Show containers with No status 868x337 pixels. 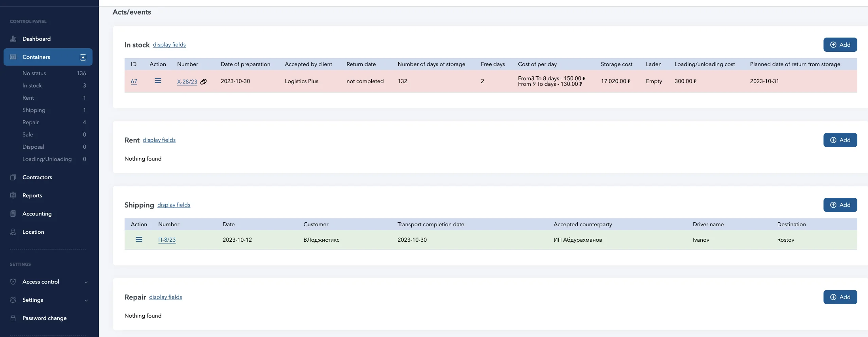[34, 73]
